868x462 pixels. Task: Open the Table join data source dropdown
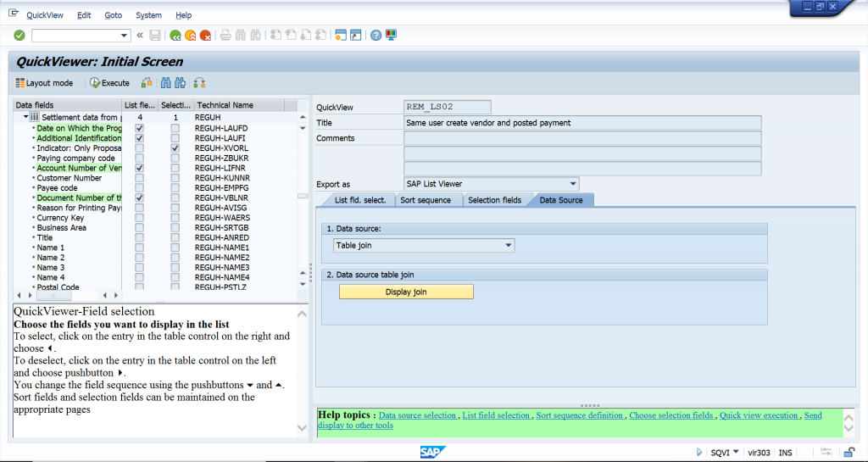click(x=509, y=246)
